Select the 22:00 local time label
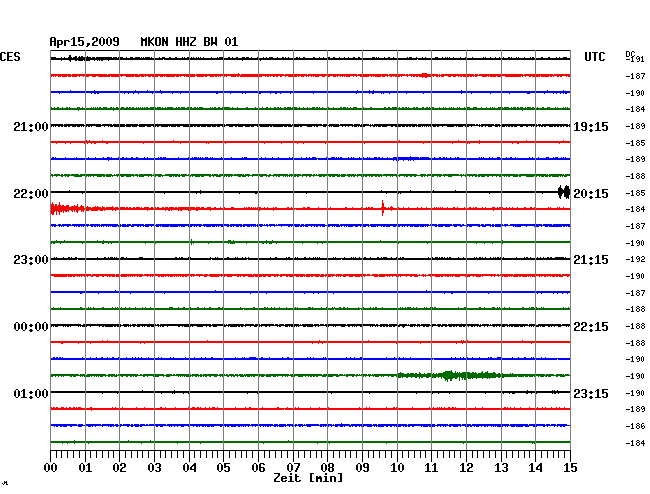 click(31, 194)
